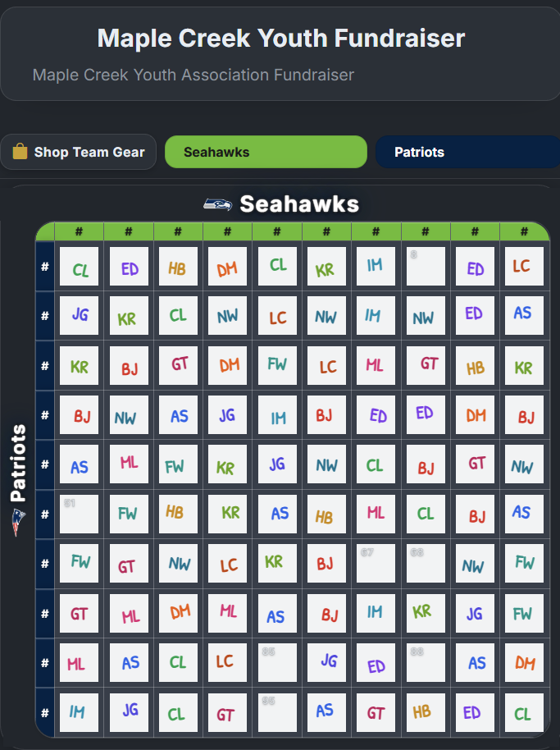The image size is (560, 750).
Task: Select empty square 95 in the bottom row
Action: pos(277,712)
